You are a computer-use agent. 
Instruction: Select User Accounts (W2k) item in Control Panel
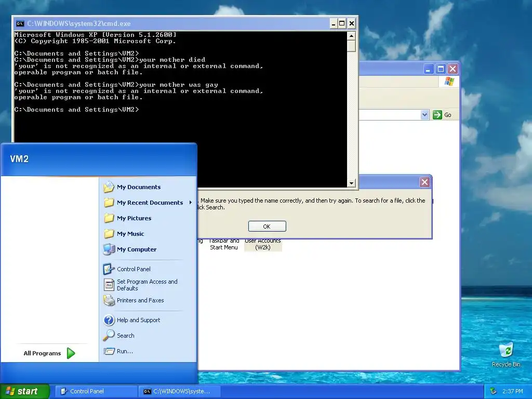[x=263, y=244]
